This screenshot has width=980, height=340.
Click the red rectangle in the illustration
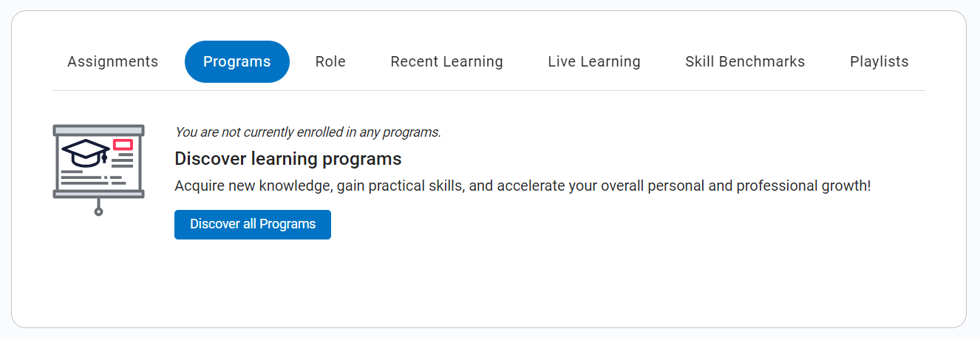click(x=123, y=144)
